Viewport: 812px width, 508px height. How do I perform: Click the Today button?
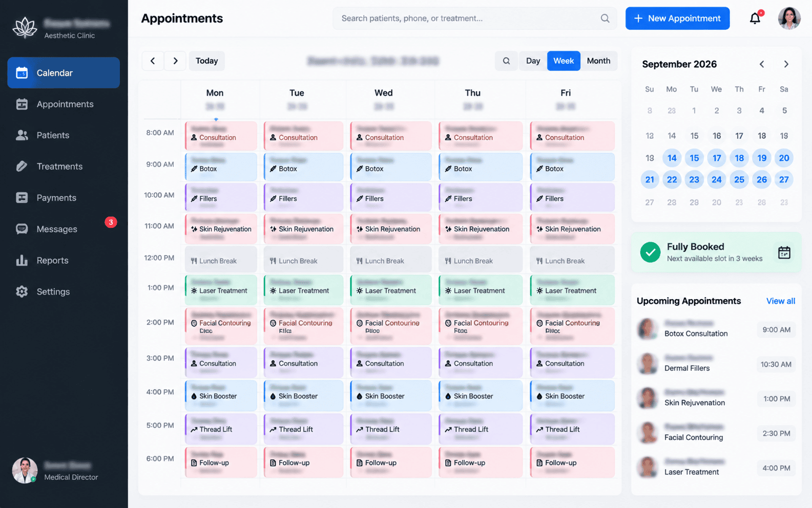point(207,61)
